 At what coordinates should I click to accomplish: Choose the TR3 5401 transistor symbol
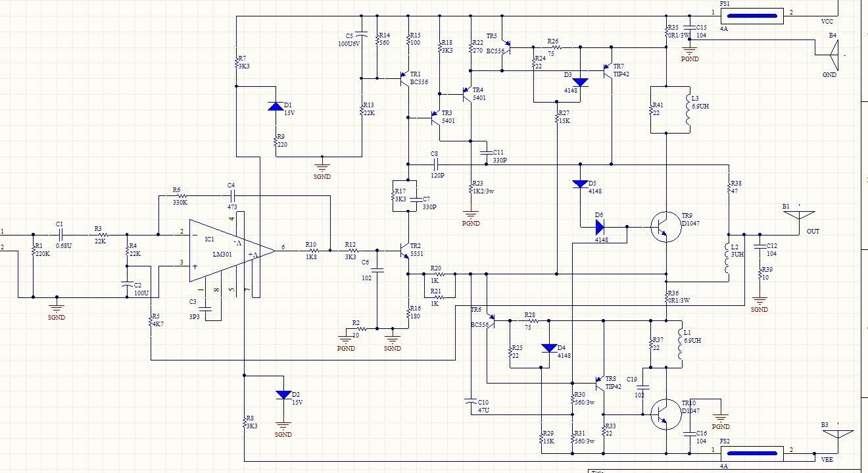click(x=435, y=117)
